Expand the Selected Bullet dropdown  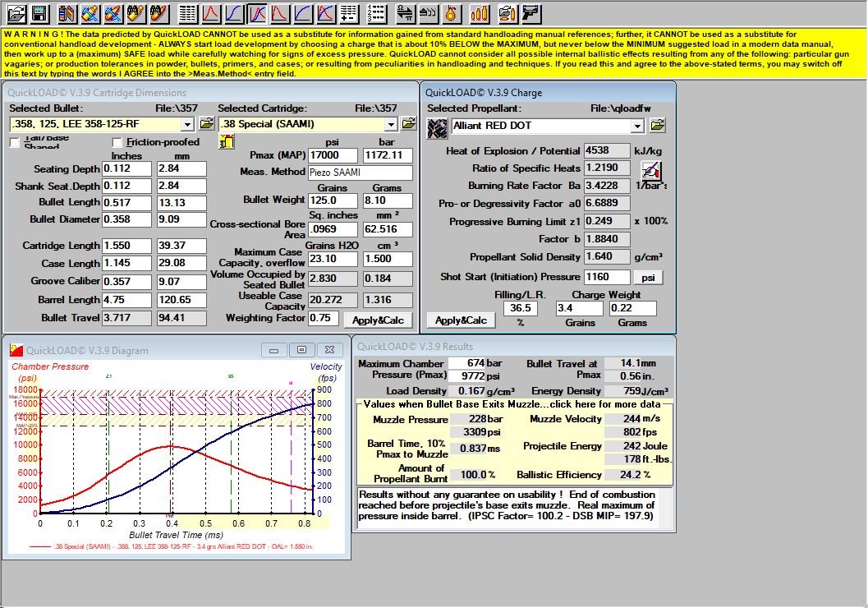click(187, 124)
